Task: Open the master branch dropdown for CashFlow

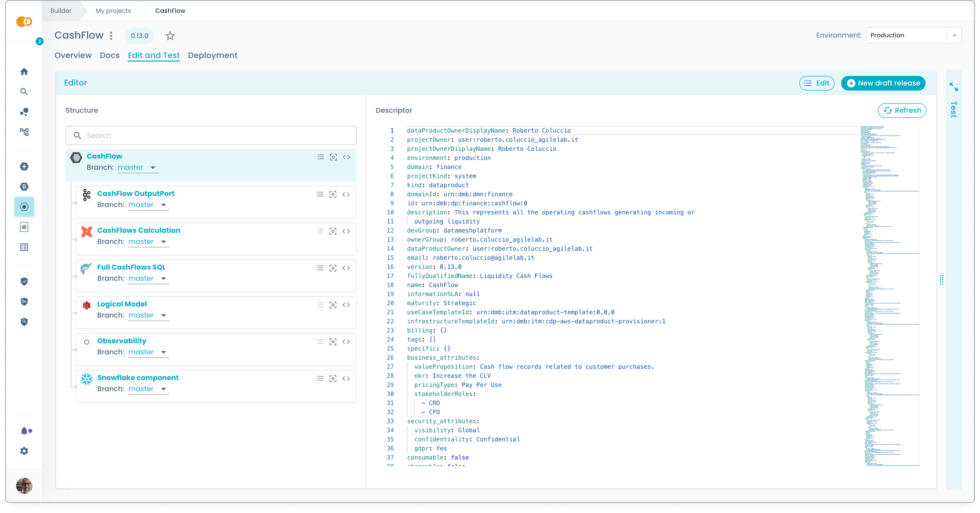Action: pyautogui.click(x=137, y=167)
